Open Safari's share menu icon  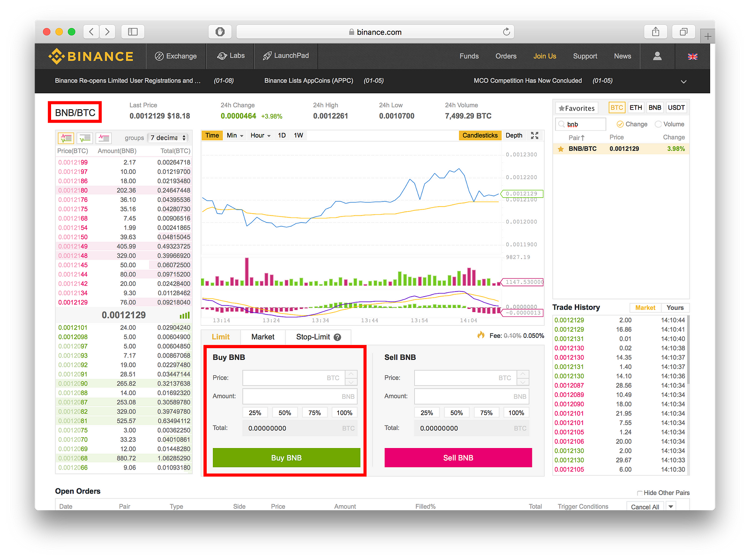656,32
